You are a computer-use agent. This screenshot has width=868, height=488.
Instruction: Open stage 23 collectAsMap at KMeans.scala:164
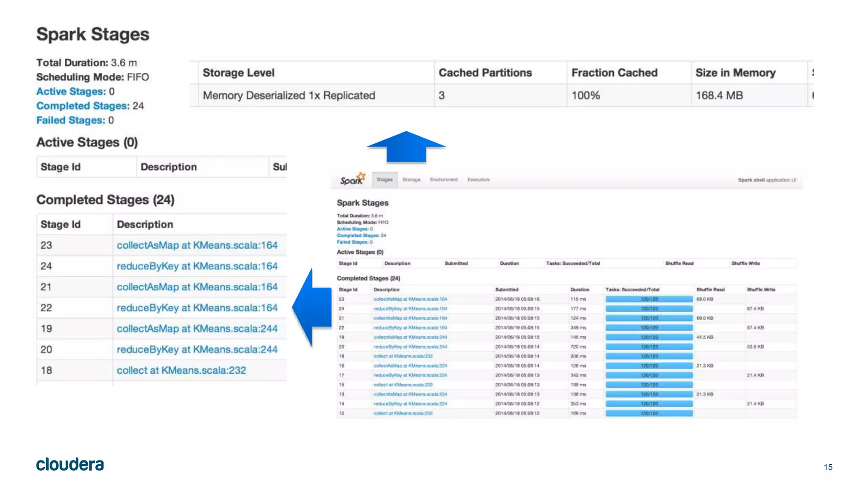coord(197,245)
